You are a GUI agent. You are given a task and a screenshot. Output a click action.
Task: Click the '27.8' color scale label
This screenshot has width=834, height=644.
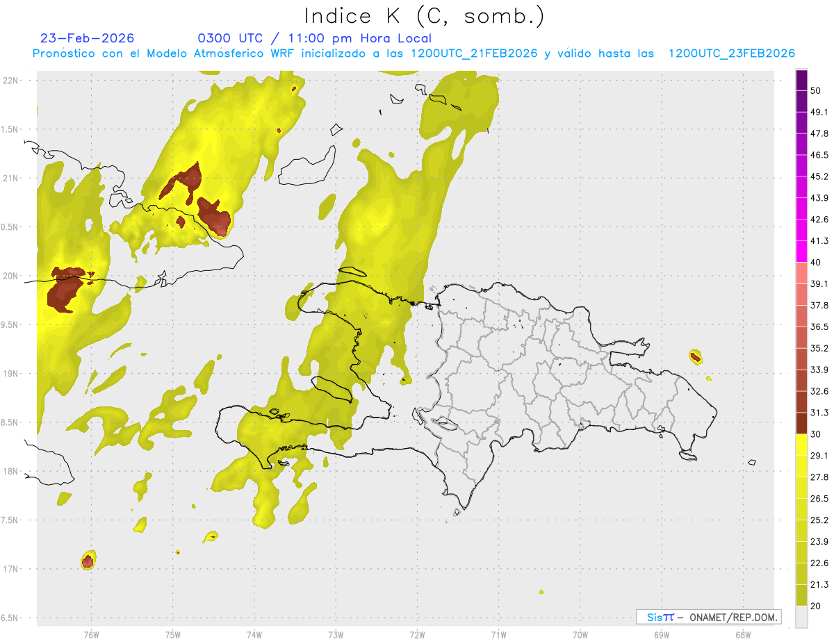click(x=819, y=477)
